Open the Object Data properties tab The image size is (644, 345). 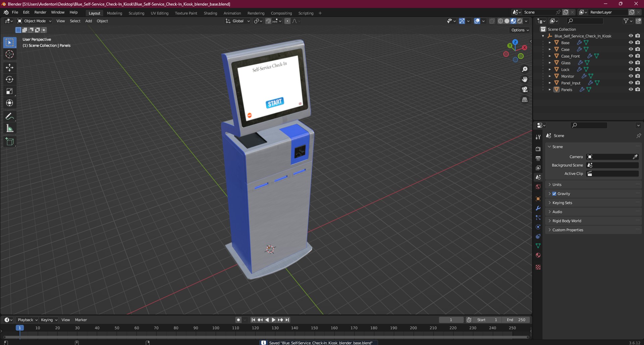538,246
